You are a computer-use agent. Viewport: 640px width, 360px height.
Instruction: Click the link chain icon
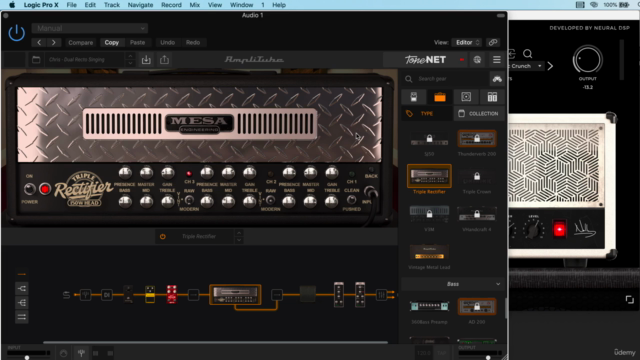[x=493, y=42]
